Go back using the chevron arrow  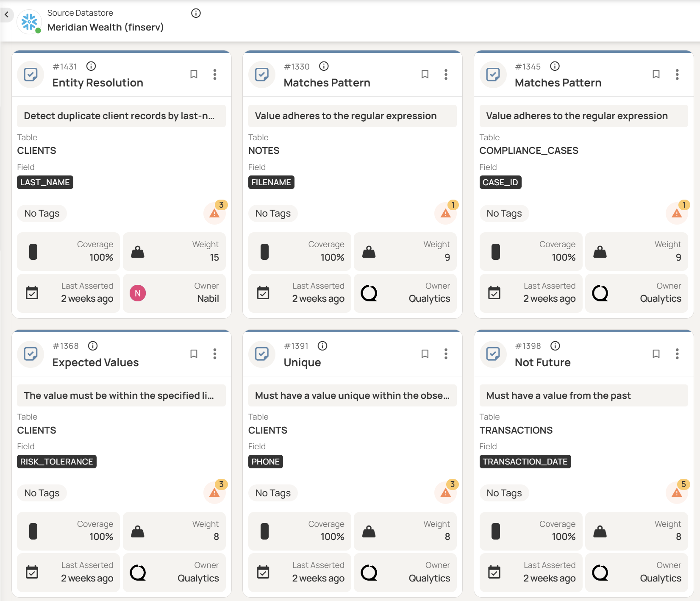click(x=6, y=14)
